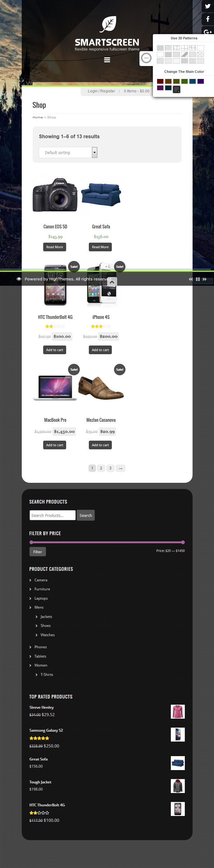Screen dimensions: 214x868
Task: Expand the Mens product category
Action: pyautogui.click(x=39, y=607)
